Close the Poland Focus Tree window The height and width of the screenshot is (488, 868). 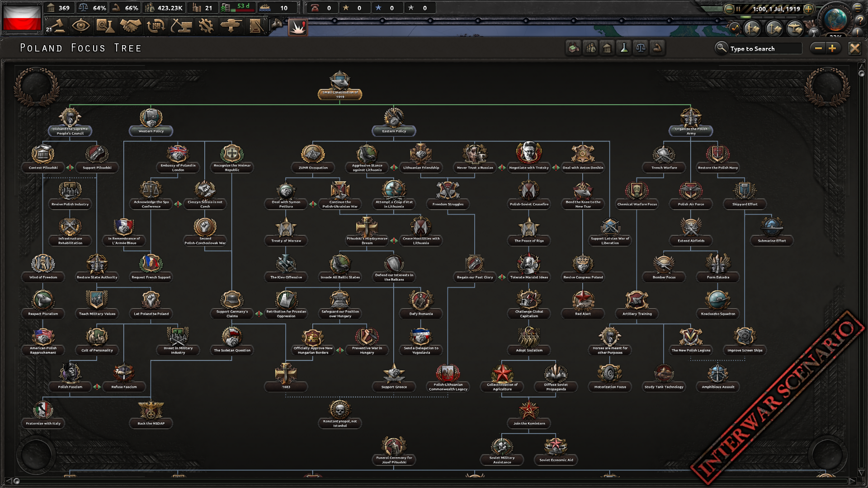[x=854, y=48]
